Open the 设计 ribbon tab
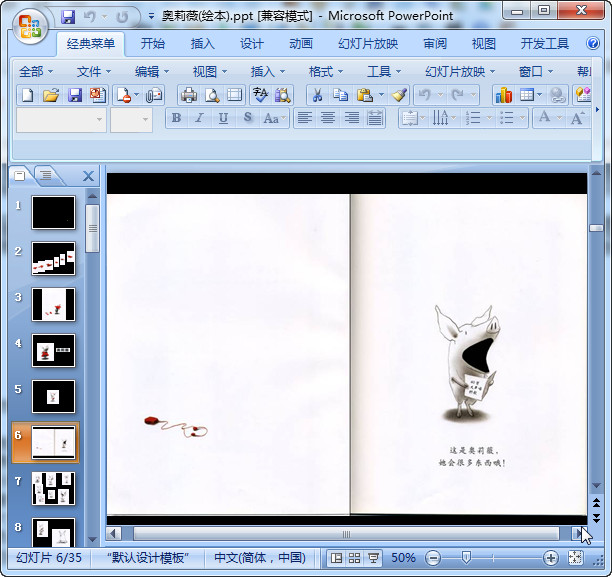 (252, 44)
